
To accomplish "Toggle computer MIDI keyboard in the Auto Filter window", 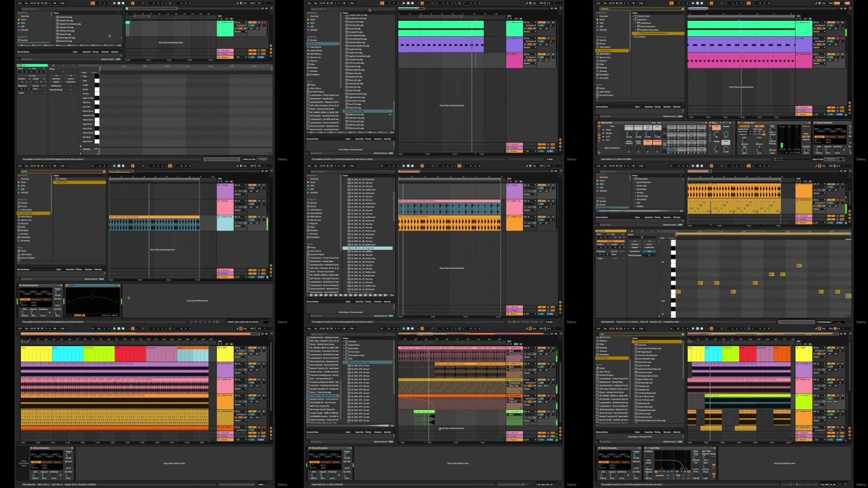I will click(820, 328).
